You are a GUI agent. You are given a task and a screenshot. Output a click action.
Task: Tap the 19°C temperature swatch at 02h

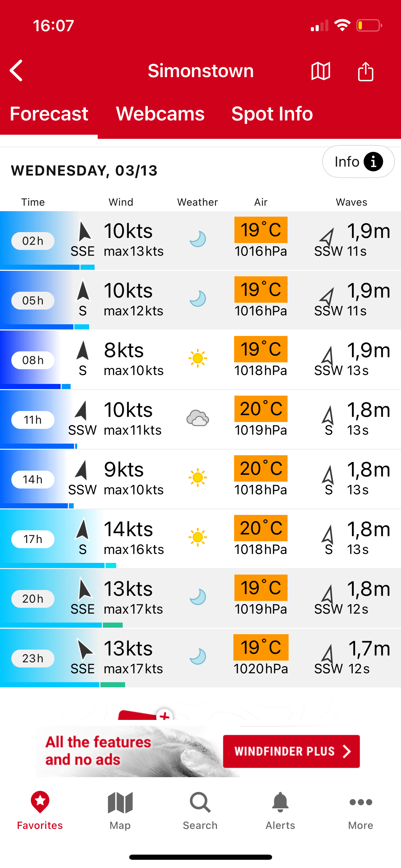coord(261,230)
